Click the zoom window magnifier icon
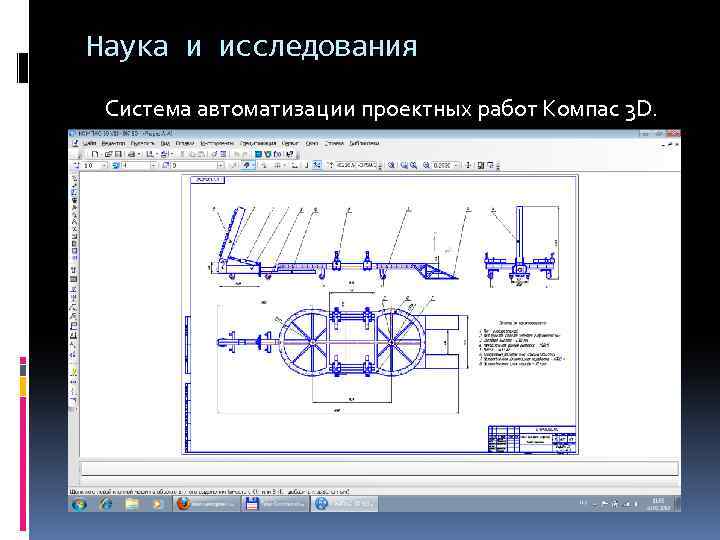Viewport: 720px width, 540px height. point(404,165)
